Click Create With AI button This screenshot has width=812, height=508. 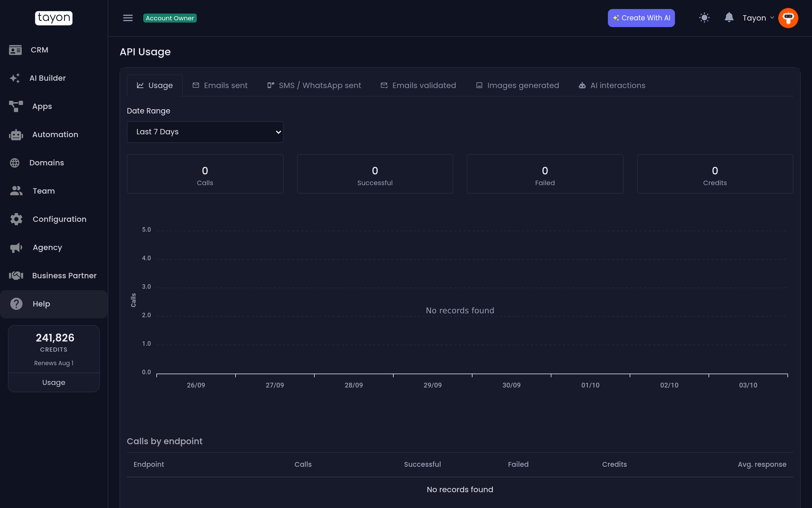tap(641, 18)
